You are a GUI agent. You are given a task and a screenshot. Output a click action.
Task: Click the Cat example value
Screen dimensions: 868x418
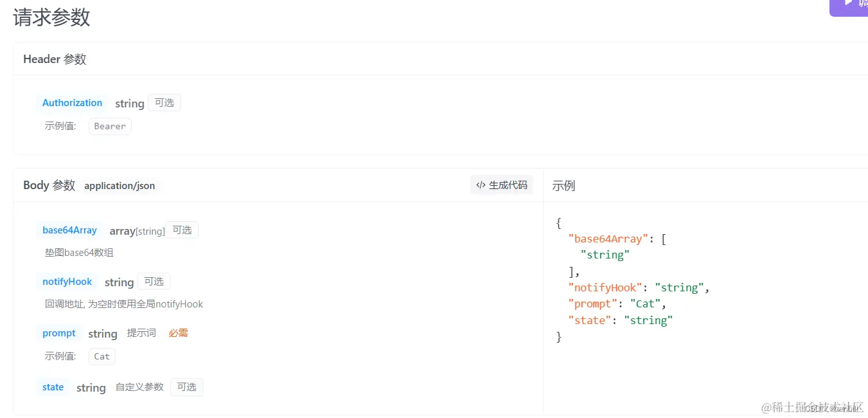pyautogui.click(x=102, y=356)
